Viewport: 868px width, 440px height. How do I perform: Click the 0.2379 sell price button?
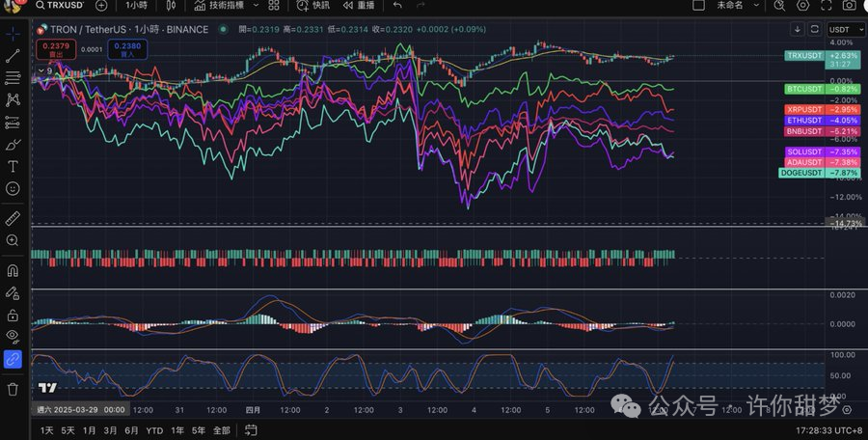tap(56, 49)
